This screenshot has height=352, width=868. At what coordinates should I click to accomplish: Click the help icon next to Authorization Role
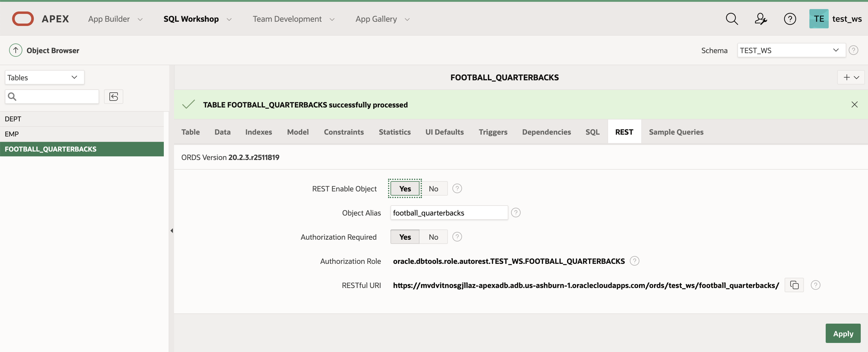(635, 261)
